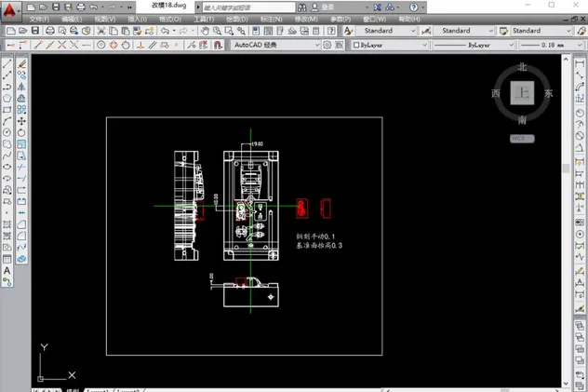The image size is (588, 392).
Task: Click the 上 top face of the ViewCube
Action: 522,93
